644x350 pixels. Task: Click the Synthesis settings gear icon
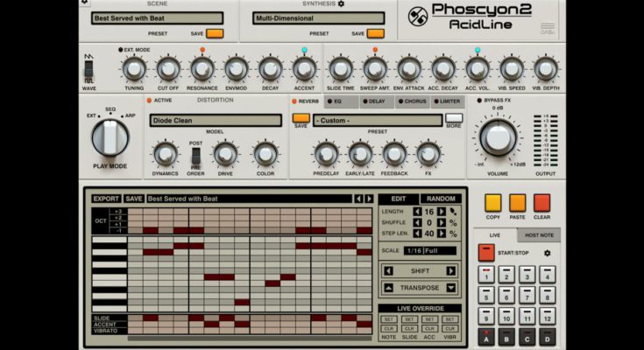pyautogui.click(x=342, y=3)
